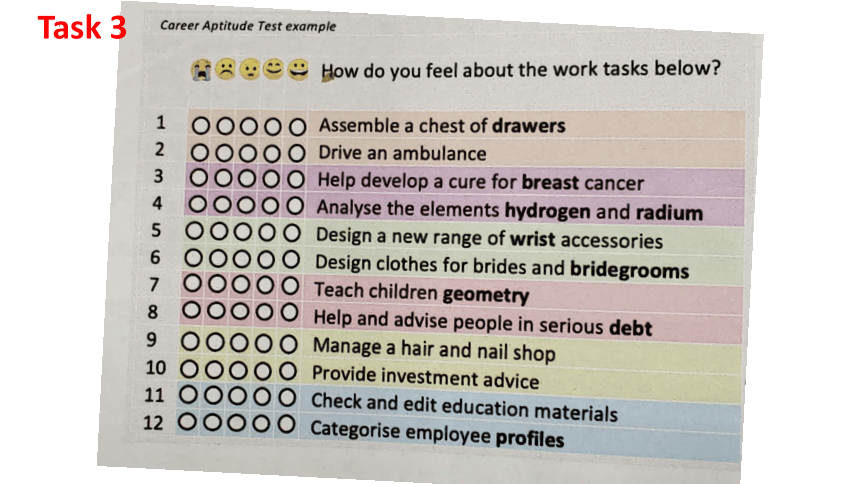860x484 pixels.
Task: Select last circle for Categorise employee profiles
Action: click(x=286, y=424)
